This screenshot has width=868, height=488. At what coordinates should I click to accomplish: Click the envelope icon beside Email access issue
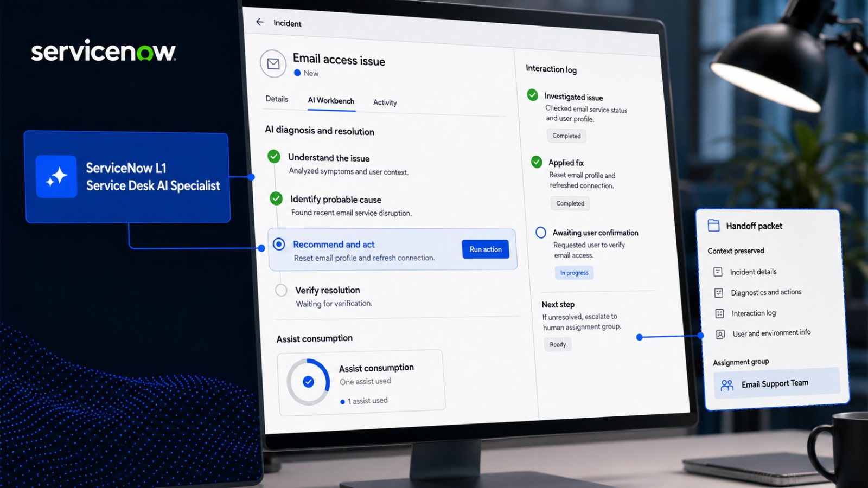[x=273, y=64]
